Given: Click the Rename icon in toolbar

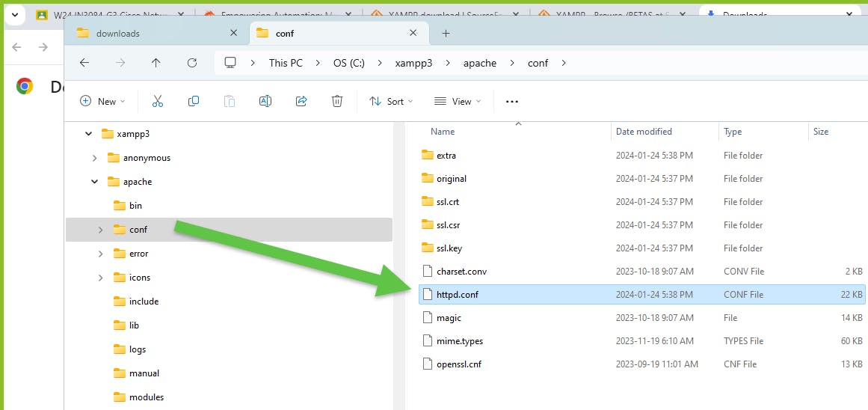Looking at the screenshot, I should pos(265,101).
